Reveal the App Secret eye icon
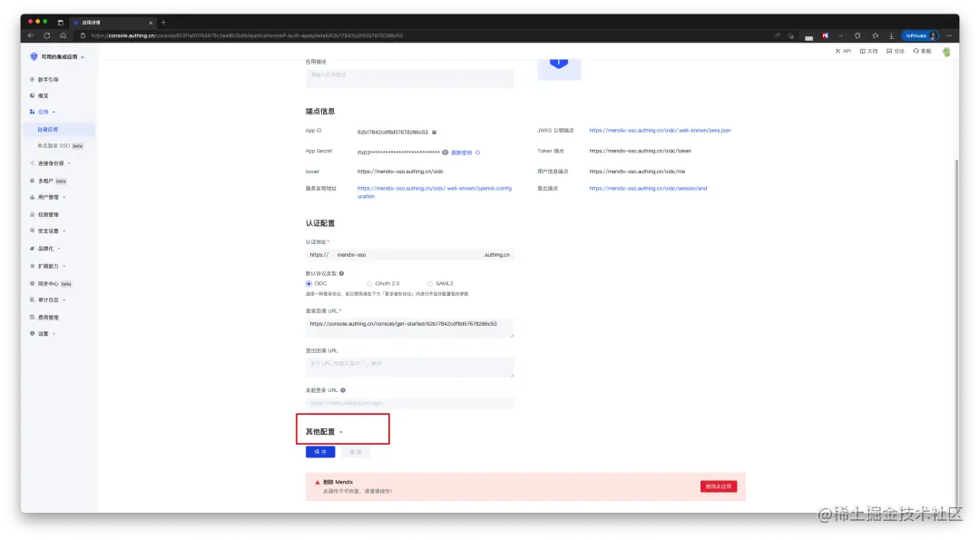This screenshot has width=980, height=540. click(x=445, y=152)
